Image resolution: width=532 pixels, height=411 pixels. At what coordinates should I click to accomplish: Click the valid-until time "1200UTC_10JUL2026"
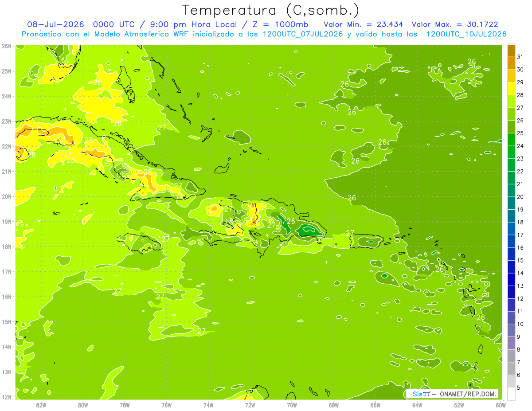[466, 34]
